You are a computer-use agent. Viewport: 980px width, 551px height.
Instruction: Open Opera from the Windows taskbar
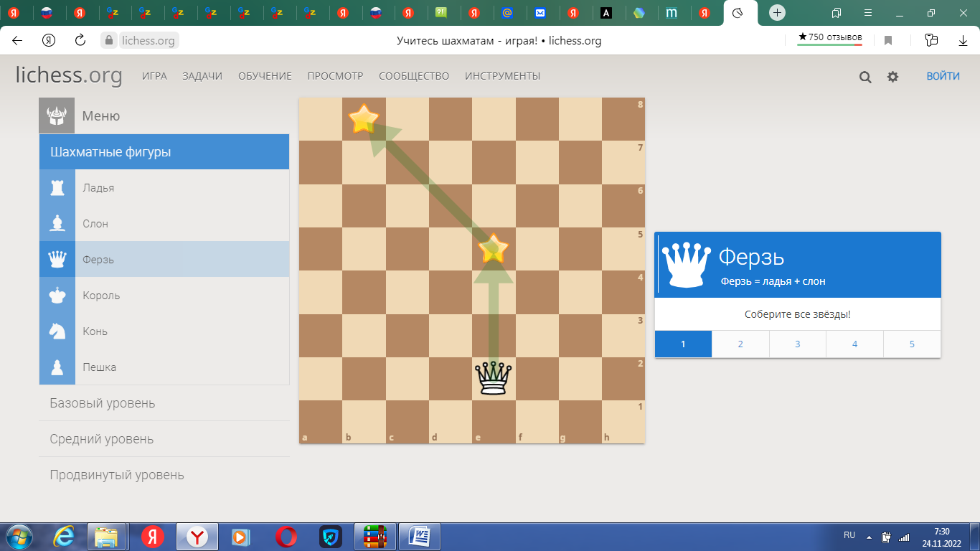[x=286, y=537]
